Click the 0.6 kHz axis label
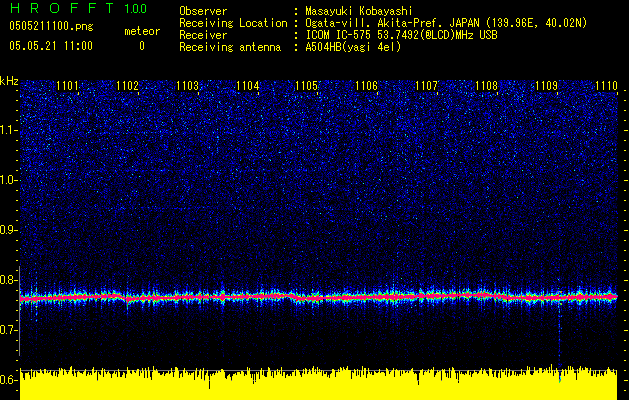The image size is (629, 400). (x=8, y=380)
